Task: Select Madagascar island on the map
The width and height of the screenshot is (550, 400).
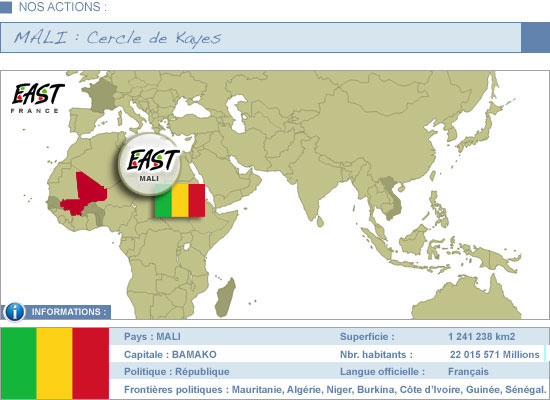Action: coord(225,298)
